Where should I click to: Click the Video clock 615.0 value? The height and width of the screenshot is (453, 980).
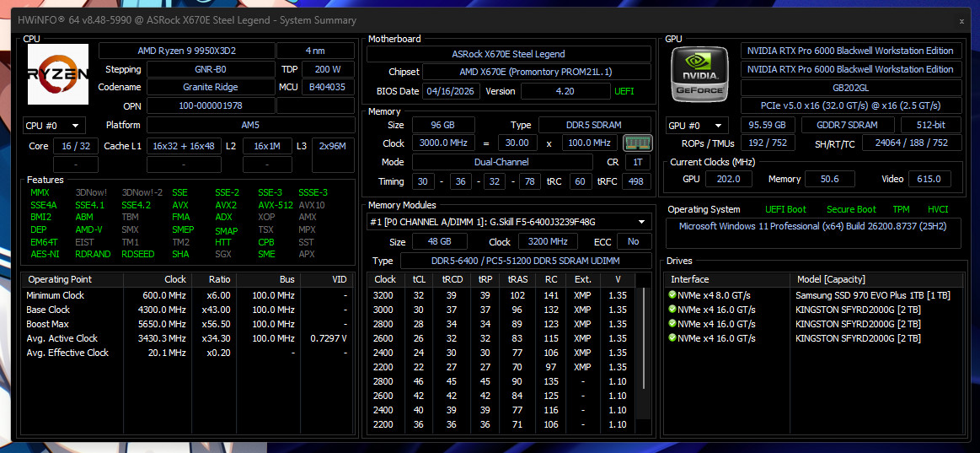click(929, 179)
